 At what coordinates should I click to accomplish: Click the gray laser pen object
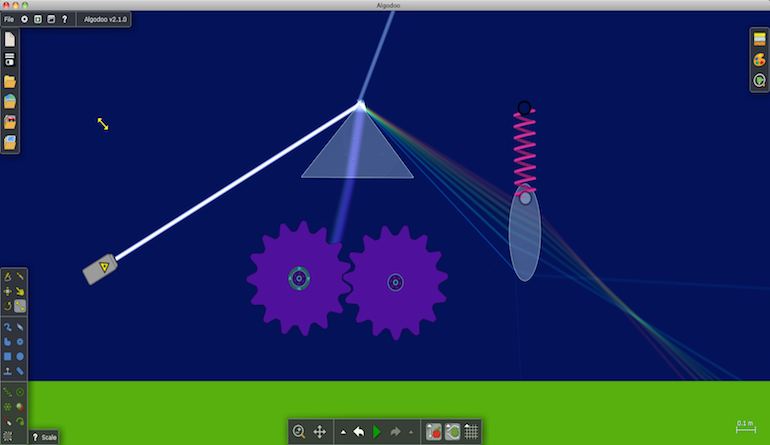(100, 269)
